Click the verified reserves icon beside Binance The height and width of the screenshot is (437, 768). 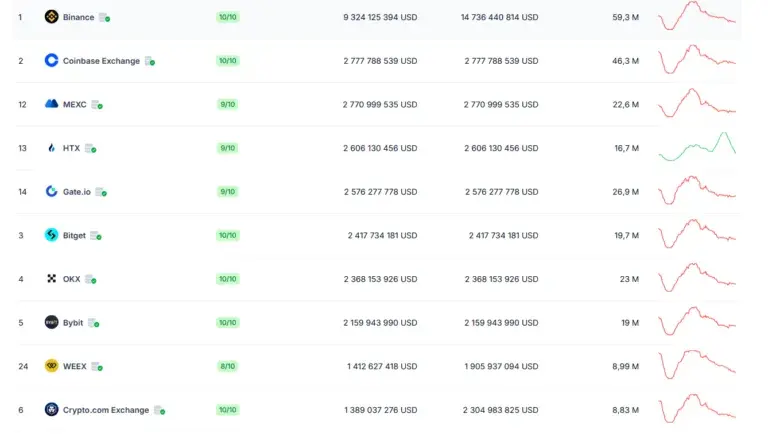point(104,18)
